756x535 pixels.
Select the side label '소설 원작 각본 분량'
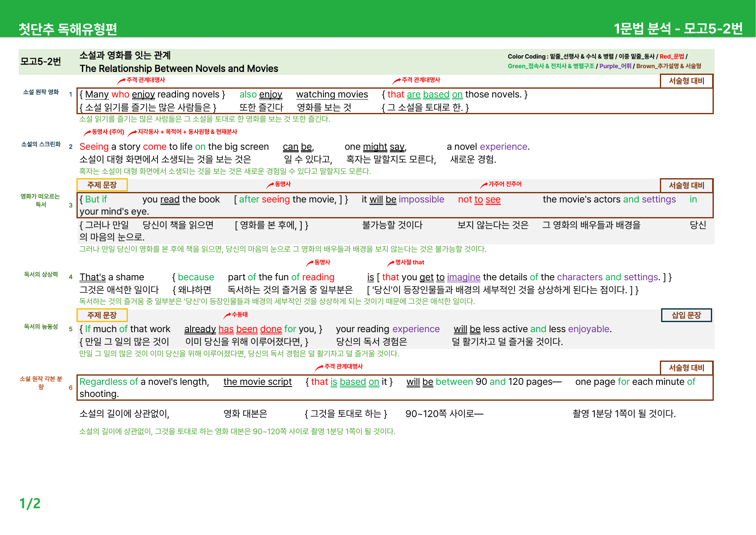[x=41, y=383]
